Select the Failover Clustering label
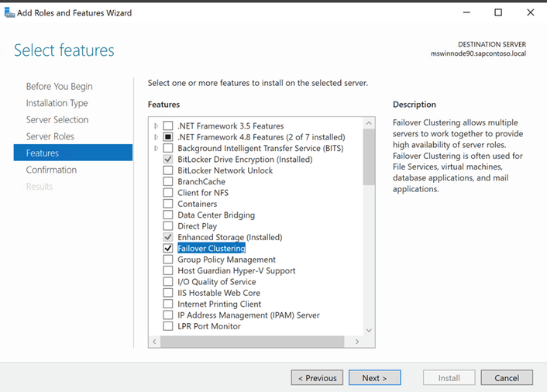 [212, 248]
